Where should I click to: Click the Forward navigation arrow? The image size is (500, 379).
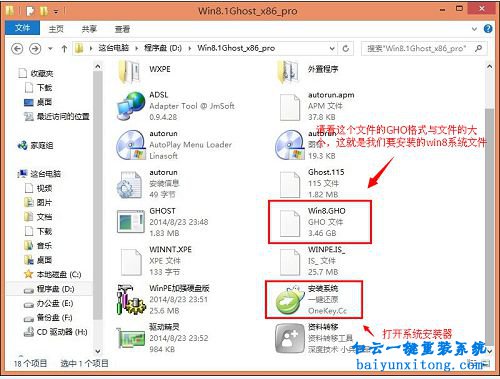[x=35, y=49]
